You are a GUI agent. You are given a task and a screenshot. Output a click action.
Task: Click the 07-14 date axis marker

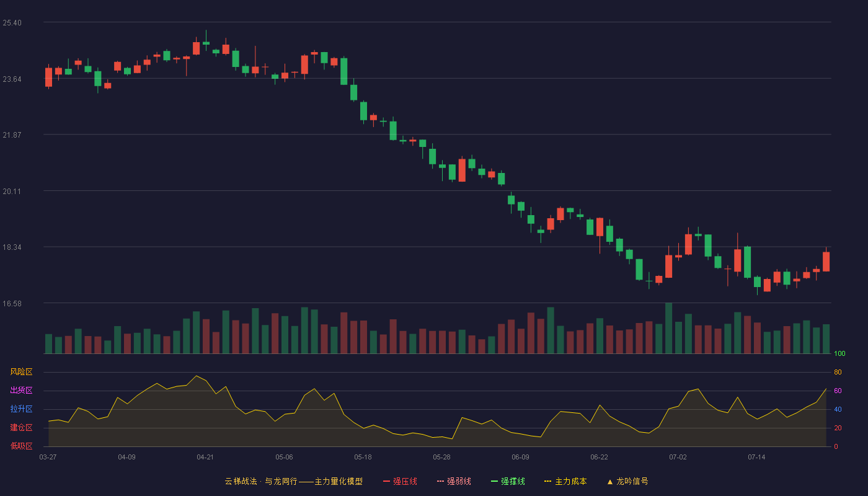pos(756,457)
